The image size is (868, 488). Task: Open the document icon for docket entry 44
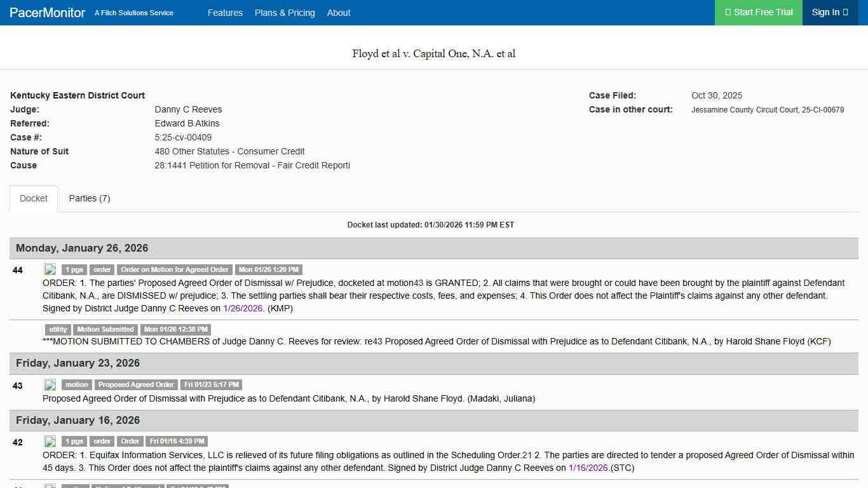[x=50, y=269]
